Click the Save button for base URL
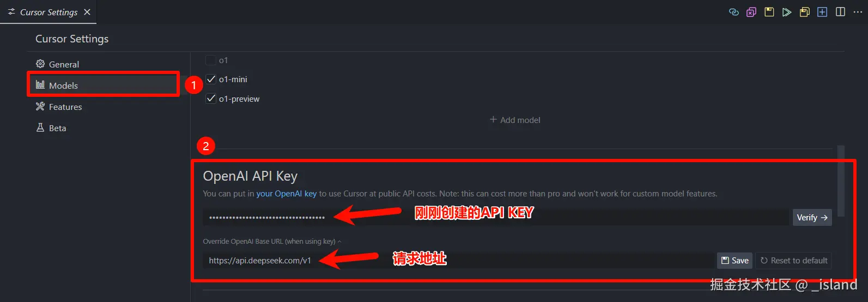 pyautogui.click(x=735, y=261)
